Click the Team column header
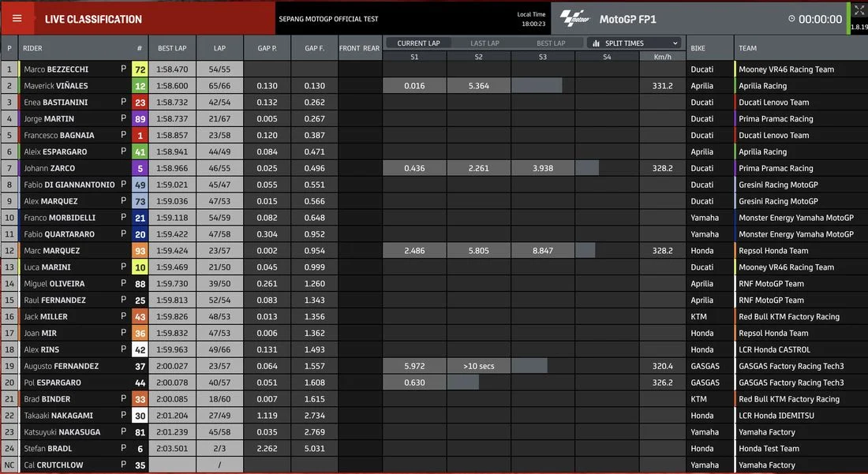The height and width of the screenshot is (474, 868). click(x=747, y=48)
